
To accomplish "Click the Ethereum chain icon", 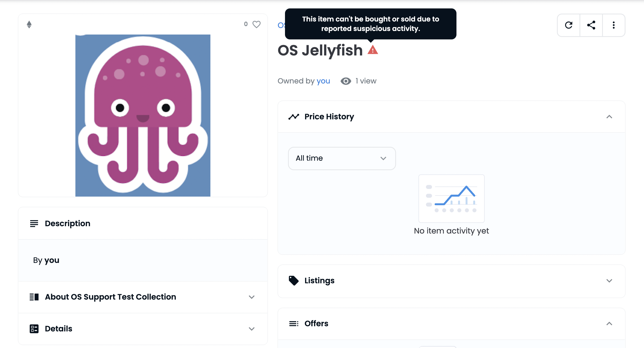I will (x=29, y=24).
